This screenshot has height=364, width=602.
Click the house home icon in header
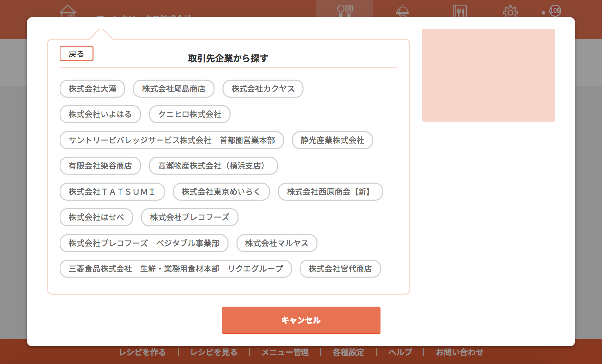point(68,11)
